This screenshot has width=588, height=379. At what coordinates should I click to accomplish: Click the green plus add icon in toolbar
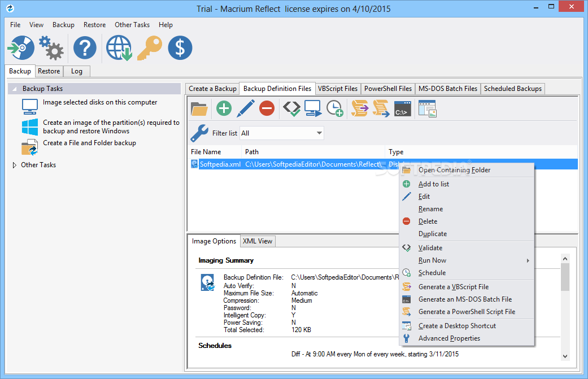(224, 108)
